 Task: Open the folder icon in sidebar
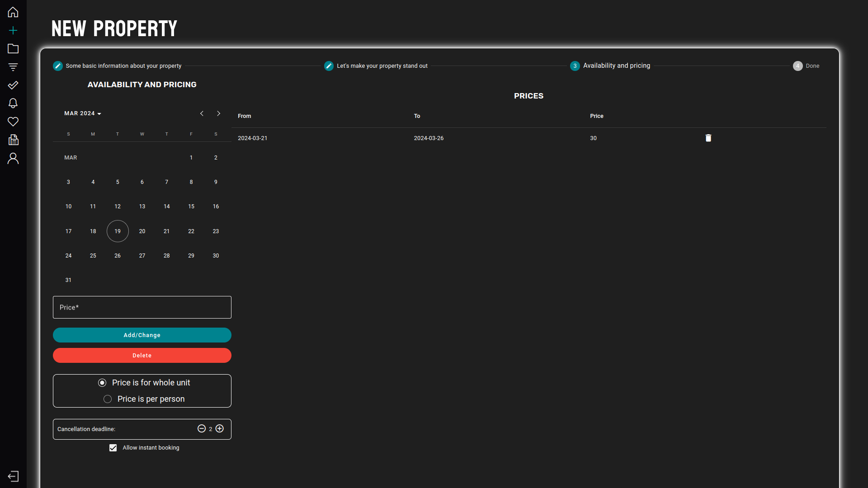13,49
